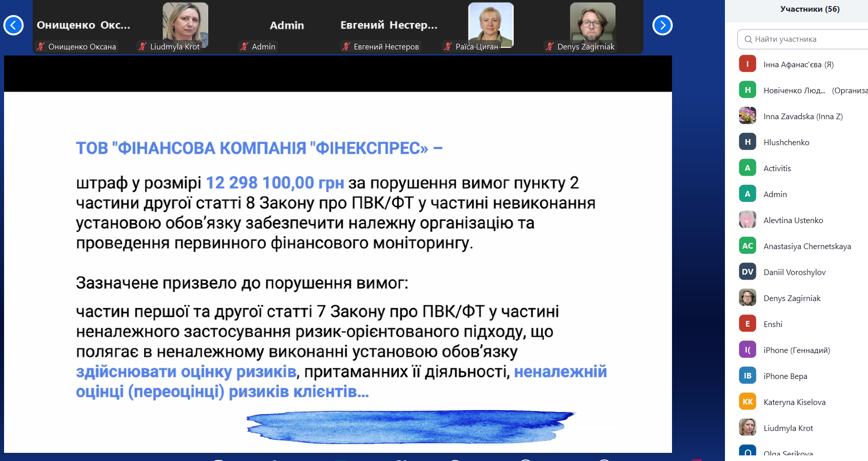Focus the 'Найти участника' search field

[809, 39]
